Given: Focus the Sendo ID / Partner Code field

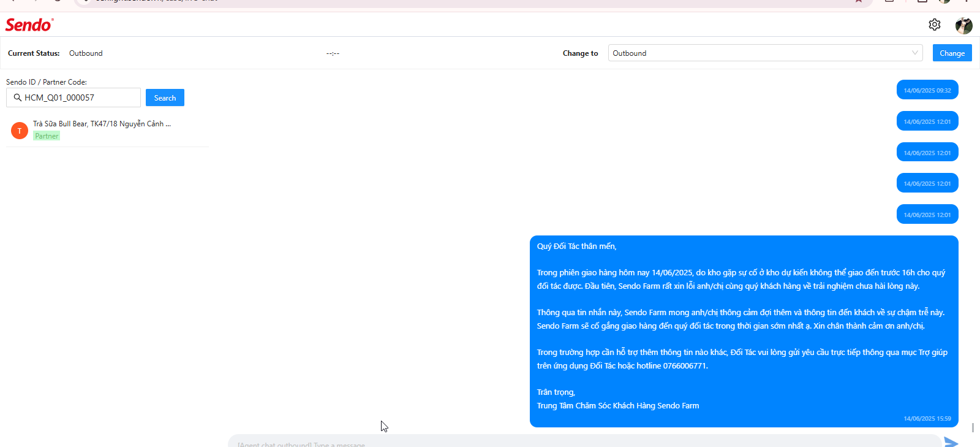Looking at the screenshot, I should [73, 97].
